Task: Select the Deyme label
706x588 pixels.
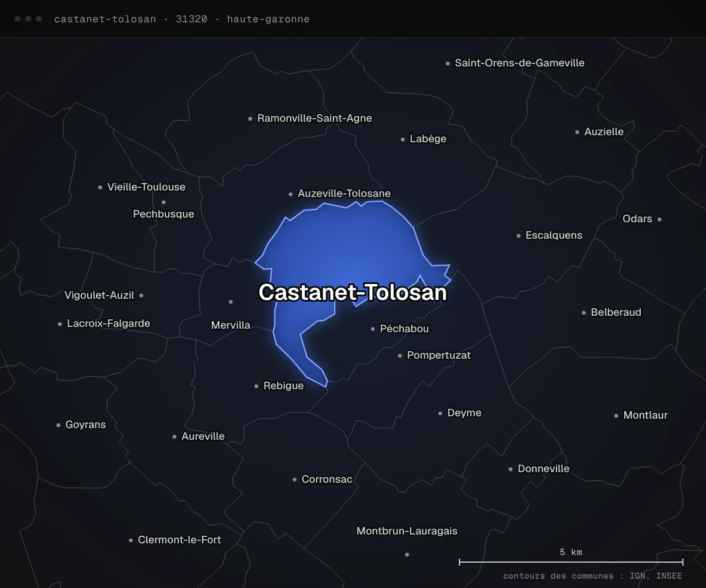Action: [x=464, y=413]
